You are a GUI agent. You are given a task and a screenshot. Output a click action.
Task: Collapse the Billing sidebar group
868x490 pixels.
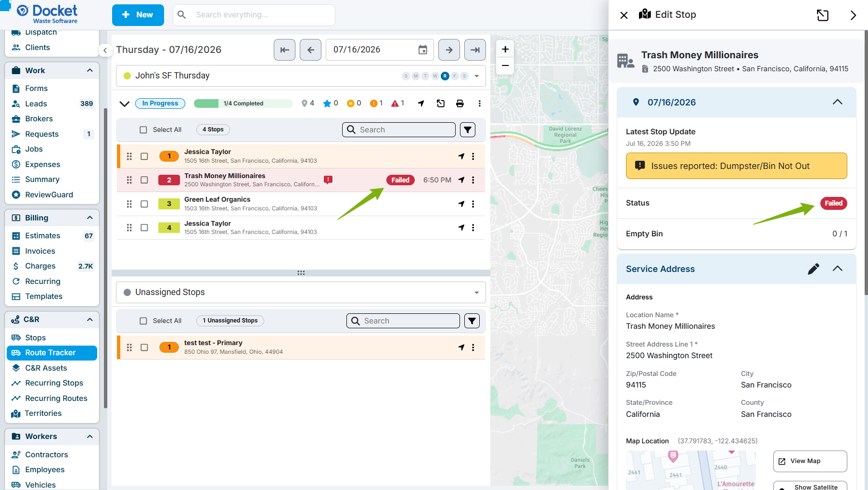90,218
